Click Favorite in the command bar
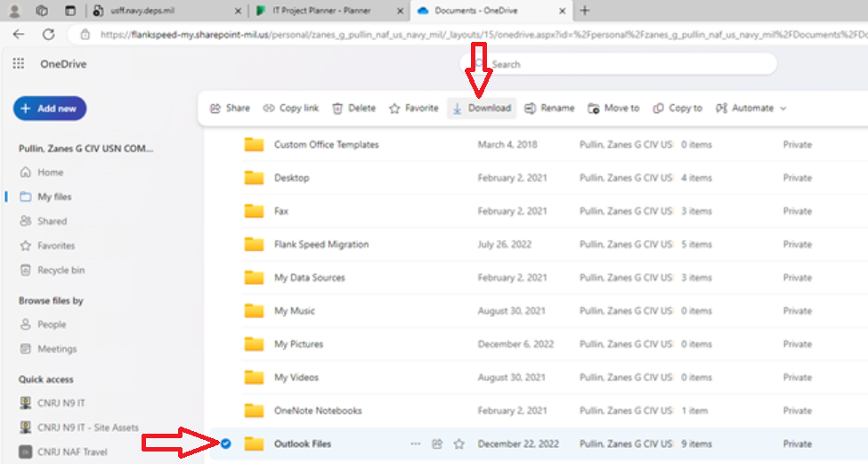This screenshot has width=868, height=464. coord(413,108)
